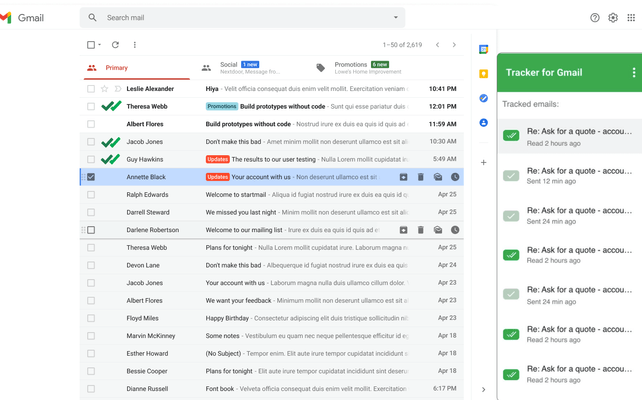
Task: Open Floyd Miles Happy Birthday email
Action: click(x=300, y=318)
